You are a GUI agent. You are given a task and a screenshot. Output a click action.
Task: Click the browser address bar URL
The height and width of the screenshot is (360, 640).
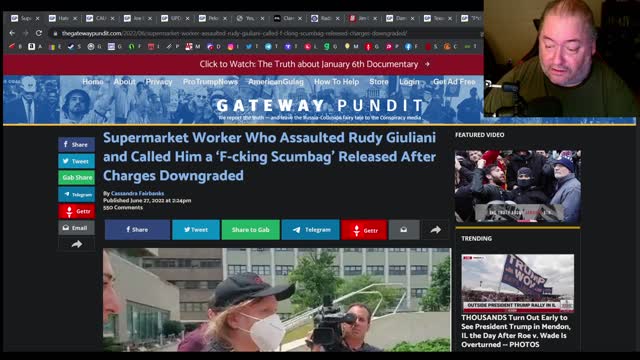[234, 33]
